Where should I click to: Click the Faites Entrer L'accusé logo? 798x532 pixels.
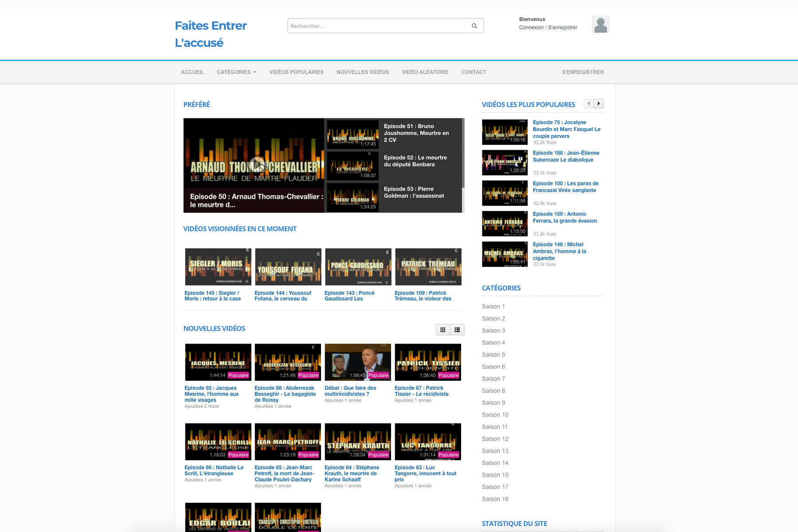pos(211,34)
